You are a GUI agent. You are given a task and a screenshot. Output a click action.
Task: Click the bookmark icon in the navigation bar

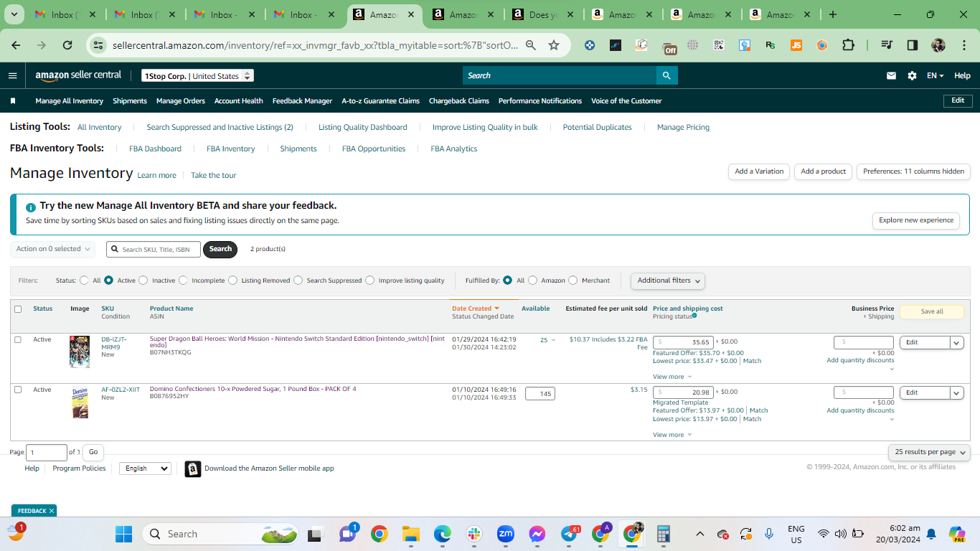pyautogui.click(x=12, y=101)
